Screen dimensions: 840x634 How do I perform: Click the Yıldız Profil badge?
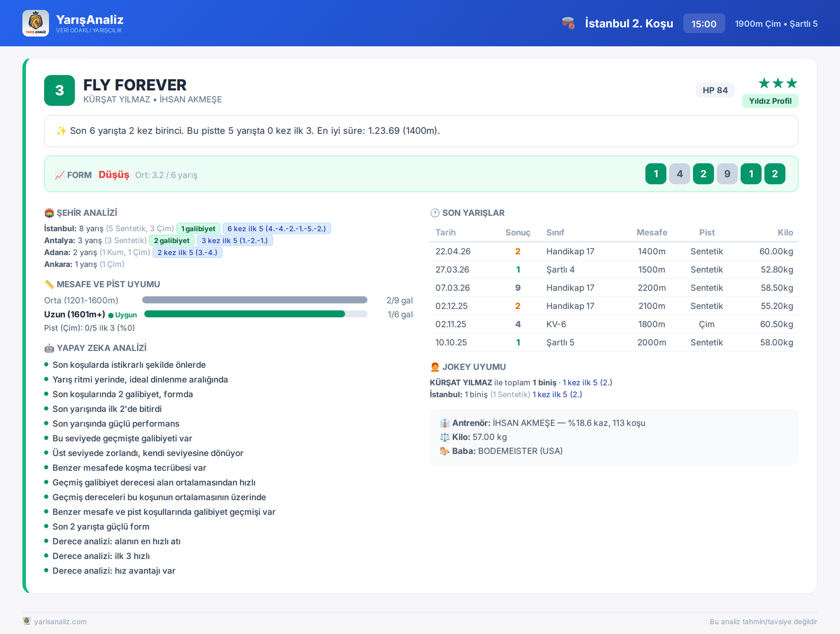pos(770,101)
